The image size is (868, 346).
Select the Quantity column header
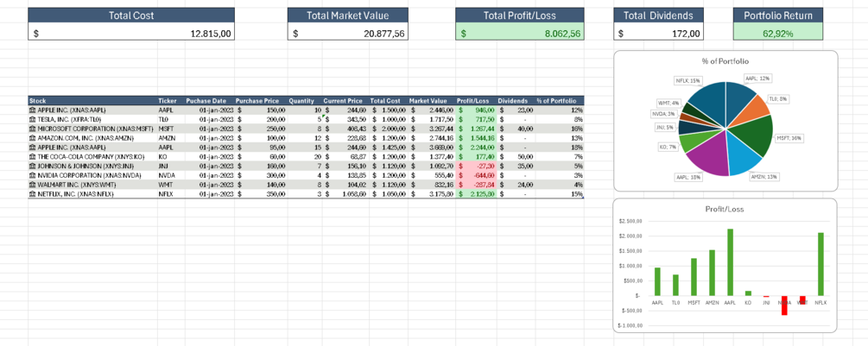(305, 101)
